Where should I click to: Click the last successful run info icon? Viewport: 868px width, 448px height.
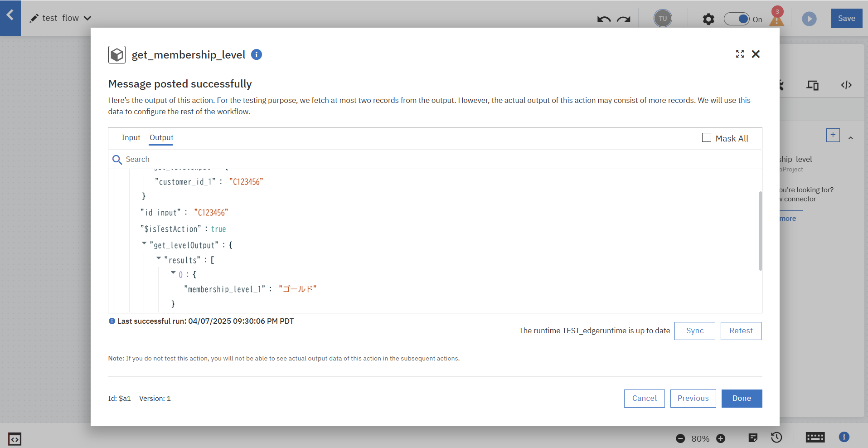pyautogui.click(x=112, y=321)
